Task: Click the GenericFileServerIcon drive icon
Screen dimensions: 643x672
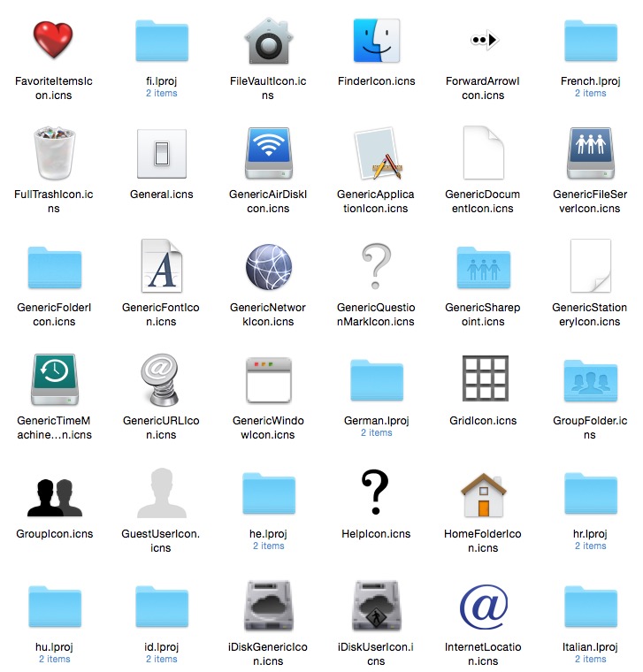Action: point(590,154)
